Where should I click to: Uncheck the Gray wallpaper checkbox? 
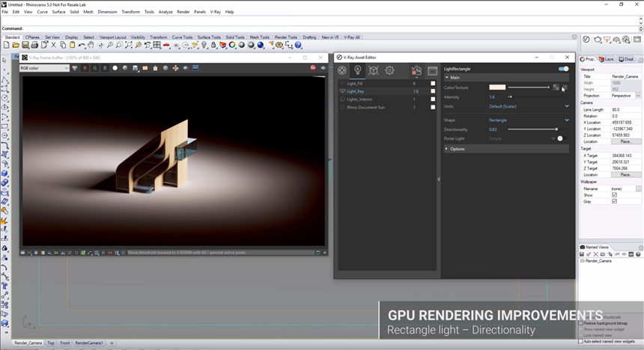(614, 201)
